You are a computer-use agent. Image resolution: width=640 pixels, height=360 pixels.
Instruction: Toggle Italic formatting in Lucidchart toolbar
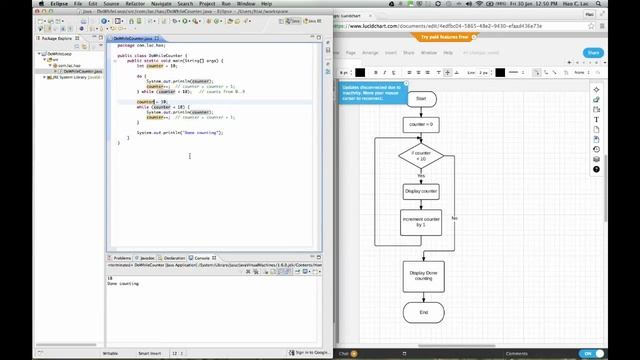coord(384,73)
